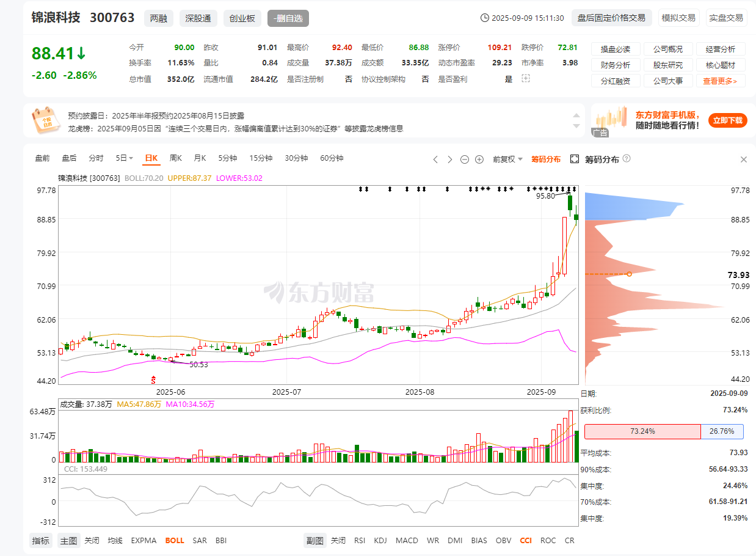
Task: Switch to 周K chart tab
Action: [x=176, y=158]
